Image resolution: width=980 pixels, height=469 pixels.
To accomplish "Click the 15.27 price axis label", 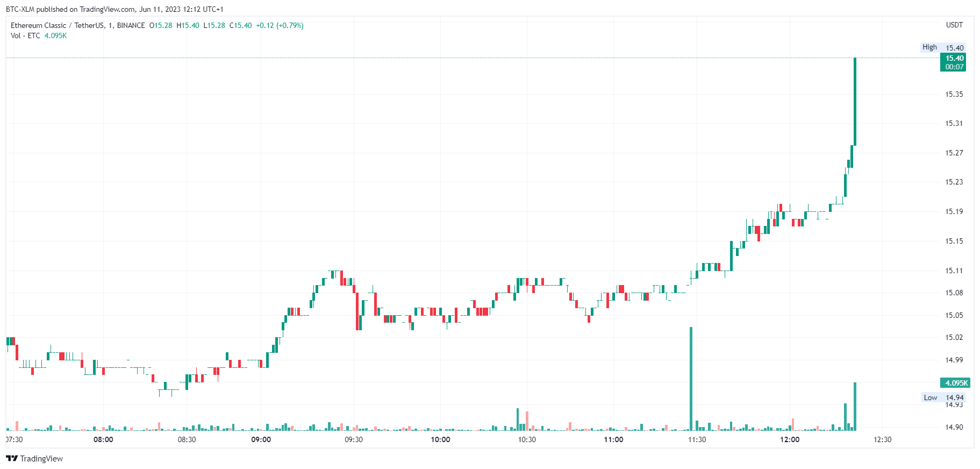I will (x=954, y=153).
